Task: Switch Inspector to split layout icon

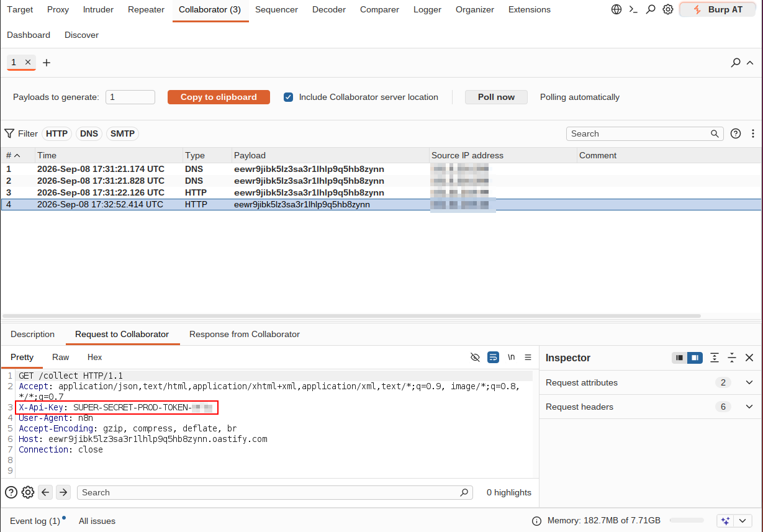Action: (x=695, y=358)
